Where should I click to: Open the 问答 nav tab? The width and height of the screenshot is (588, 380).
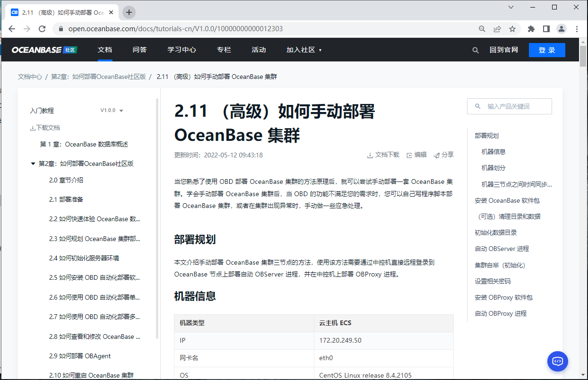(139, 50)
